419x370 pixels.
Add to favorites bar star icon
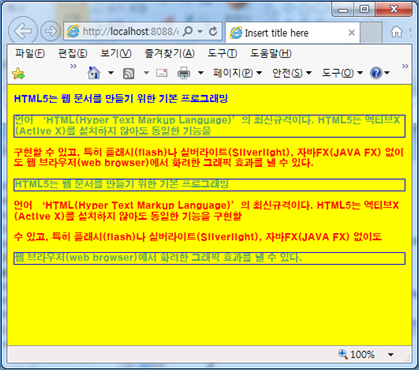coord(19,73)
